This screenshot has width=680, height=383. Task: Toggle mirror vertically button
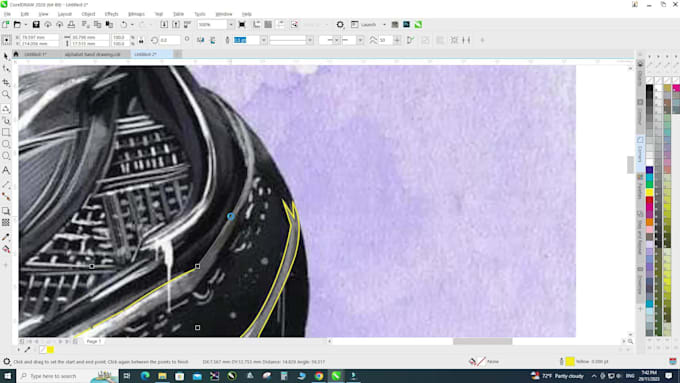tap(212, 40)
